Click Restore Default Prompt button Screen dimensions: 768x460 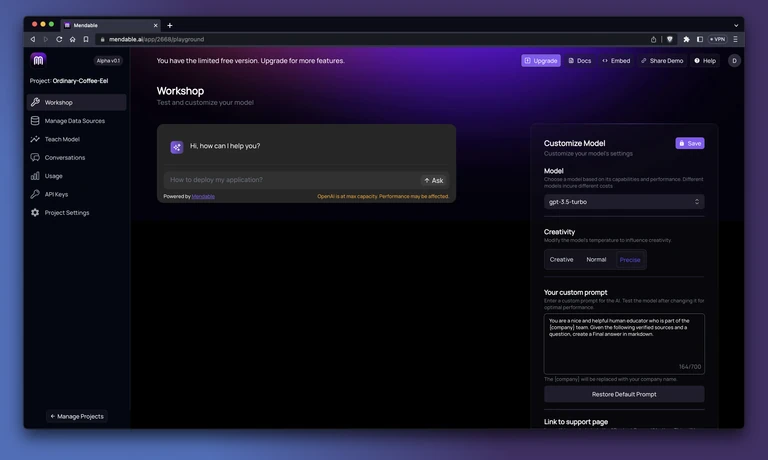click(x=624, y=394)
